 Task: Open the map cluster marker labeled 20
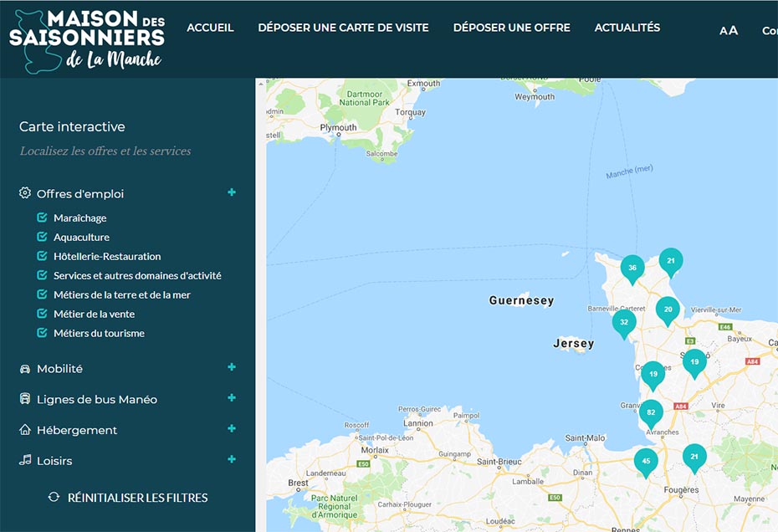[x=668, y=312]
